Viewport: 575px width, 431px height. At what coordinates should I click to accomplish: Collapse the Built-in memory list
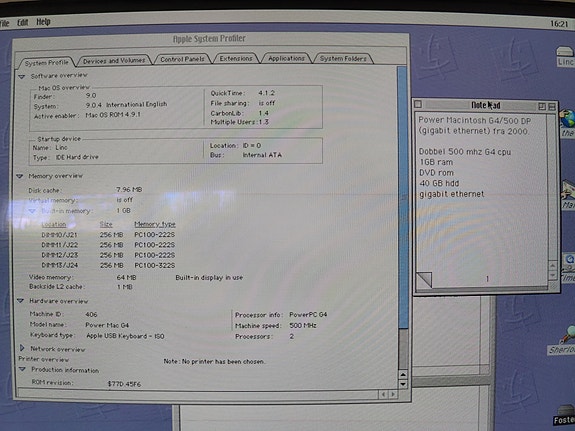tap(32, 211)
